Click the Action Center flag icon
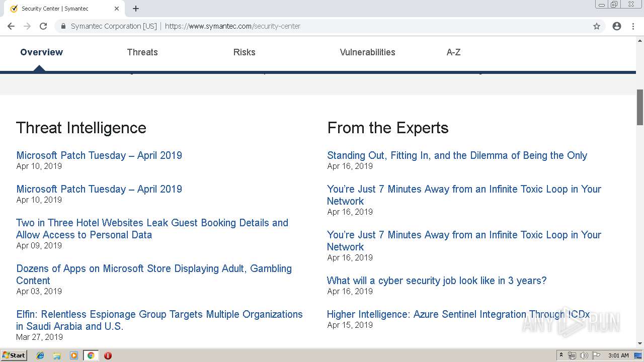Screen dimensions: 644x362 coord(596,355)
